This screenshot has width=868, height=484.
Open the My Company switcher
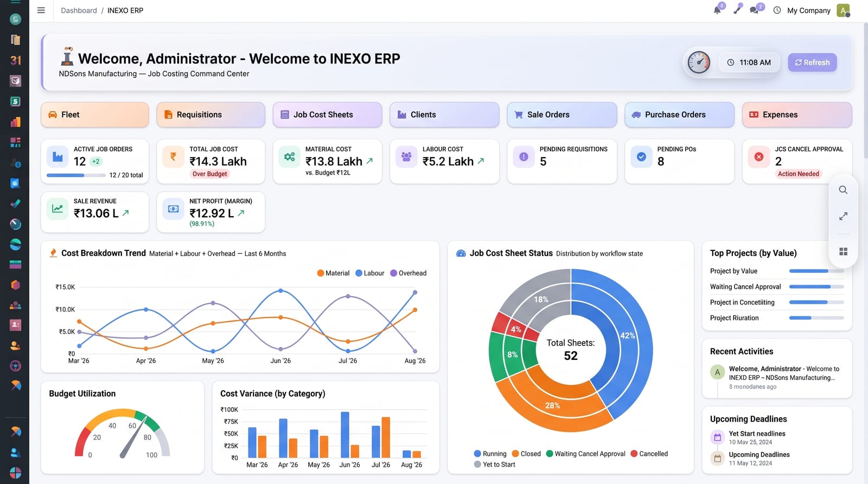click(808, 10)
